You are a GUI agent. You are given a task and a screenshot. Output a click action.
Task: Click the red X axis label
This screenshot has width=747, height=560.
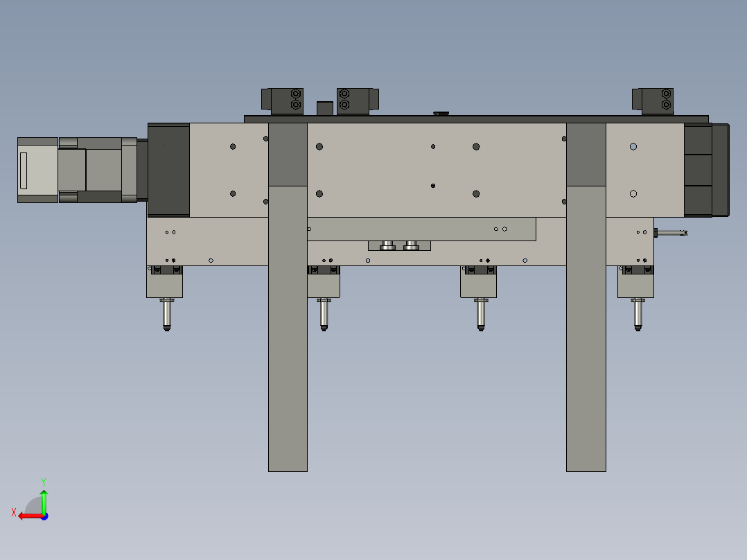coord(14,512)
